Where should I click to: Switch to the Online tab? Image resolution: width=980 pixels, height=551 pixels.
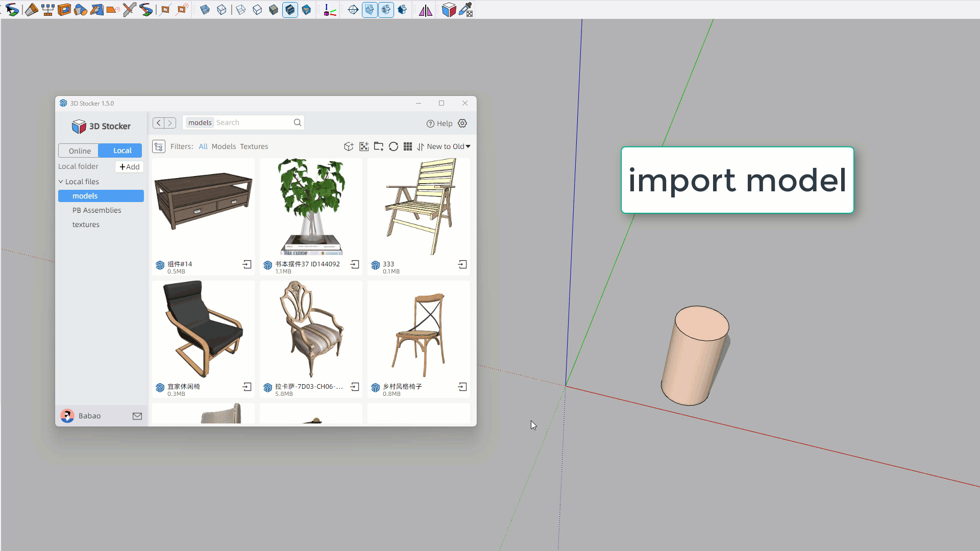(x=80, y=151)
